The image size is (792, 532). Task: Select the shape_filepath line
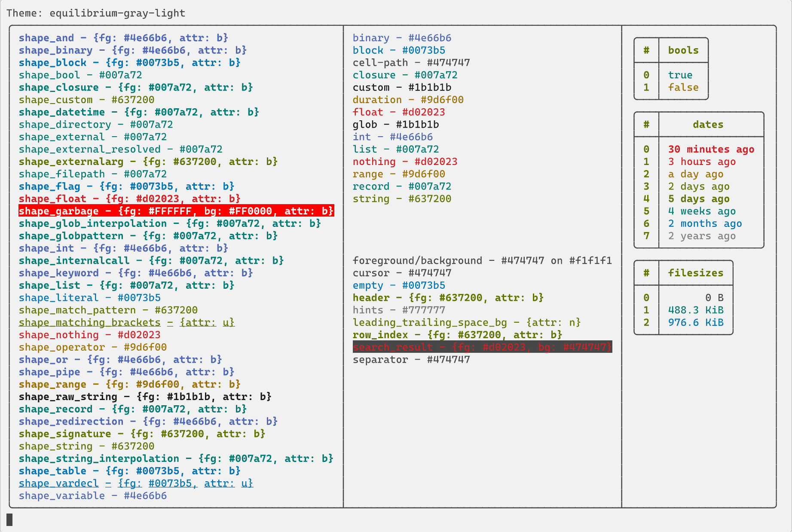pyautogui.click(x=93, y=174)
